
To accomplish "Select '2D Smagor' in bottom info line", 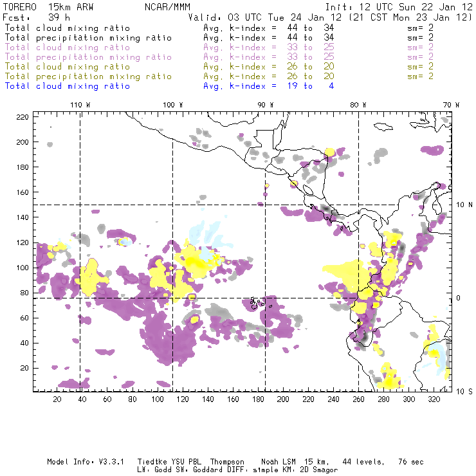I will point(319,470).
